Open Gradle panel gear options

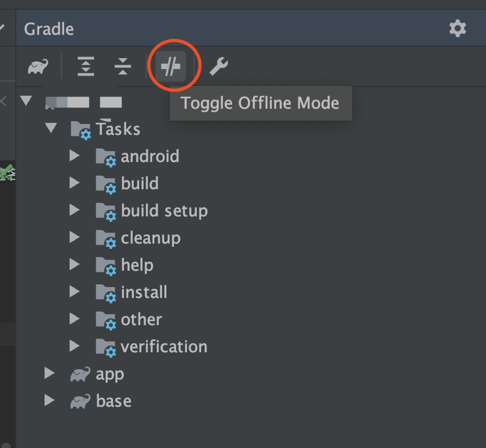pyautogui.click(x=458, y=28)
